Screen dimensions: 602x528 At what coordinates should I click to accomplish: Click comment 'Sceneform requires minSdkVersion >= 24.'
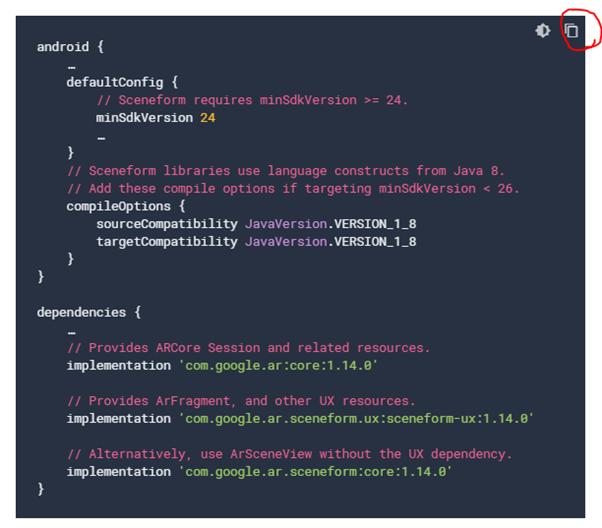(x=252, y=100)
